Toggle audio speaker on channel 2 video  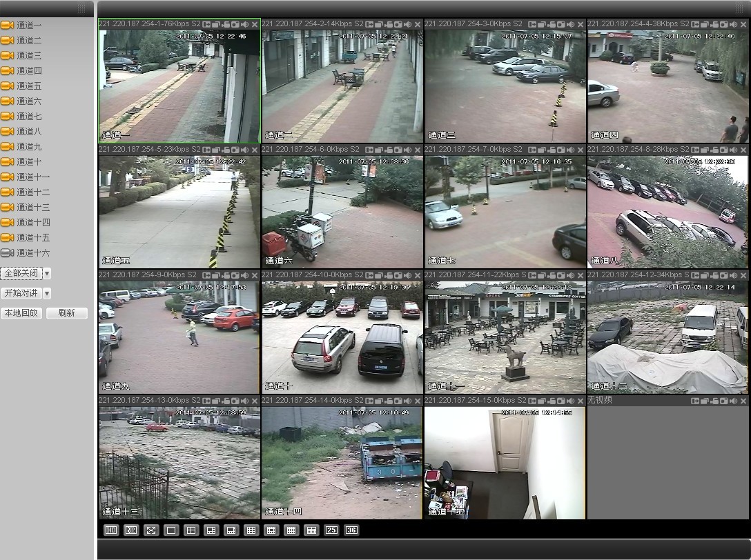click(x=407, y=24)
